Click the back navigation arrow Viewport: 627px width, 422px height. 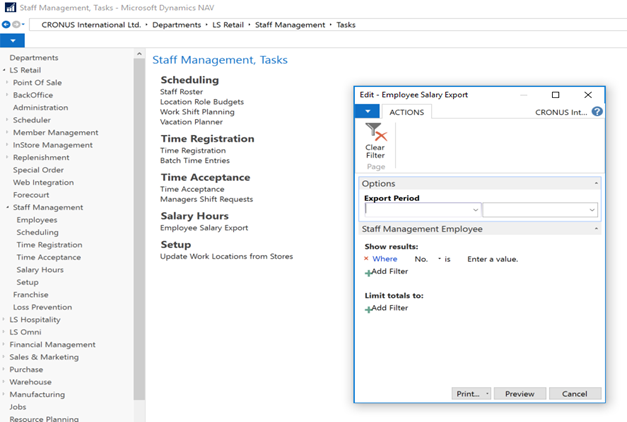tap(6, 24)
